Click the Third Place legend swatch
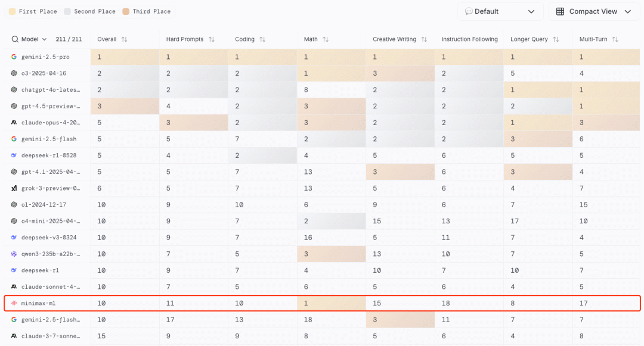This screenshot has width=644, height=346. click(x=126, y=11)
